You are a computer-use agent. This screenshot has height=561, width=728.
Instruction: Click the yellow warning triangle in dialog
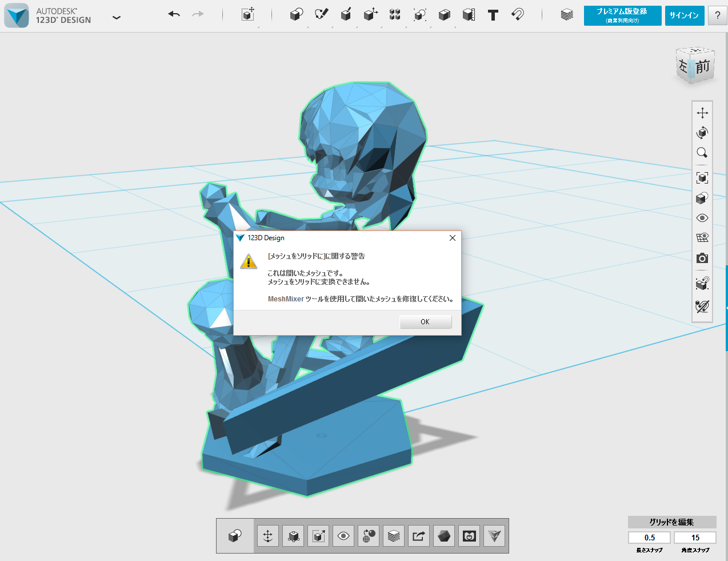point(249,262)
